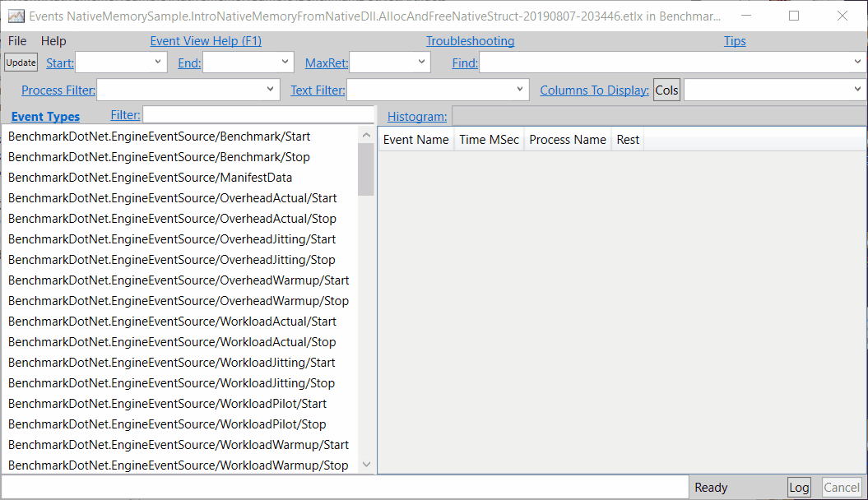Image resolution: width=868 pixels, height=500 pixels.
Task: Click into the Event Types Filter field
Action: click(258, 115)
